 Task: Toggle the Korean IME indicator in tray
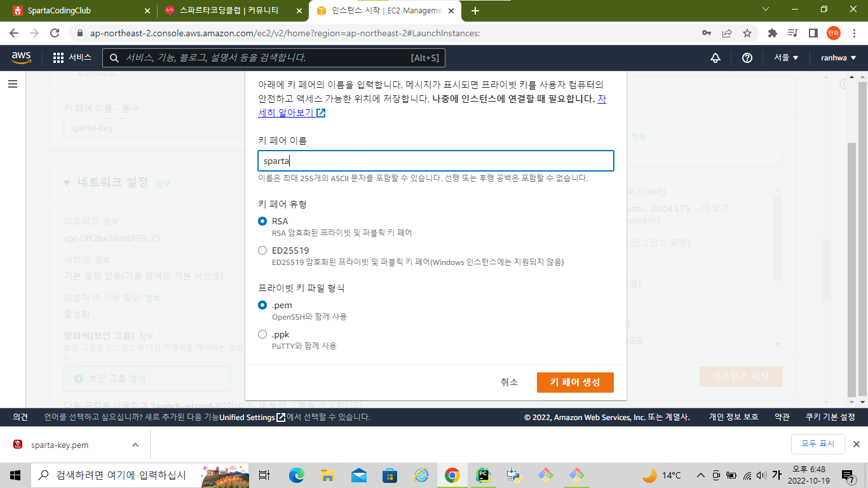(x=776, y=475)
